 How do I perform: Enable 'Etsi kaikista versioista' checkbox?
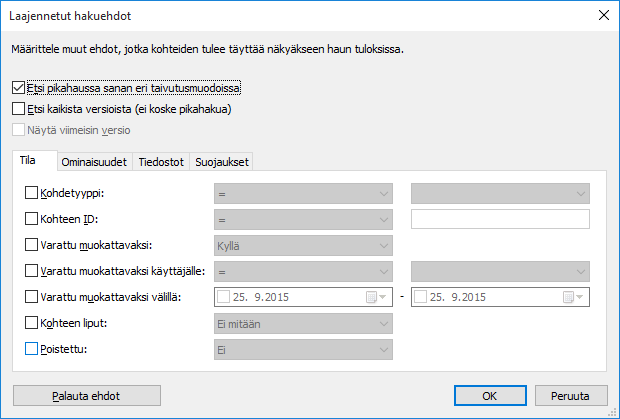pos(20,109)
